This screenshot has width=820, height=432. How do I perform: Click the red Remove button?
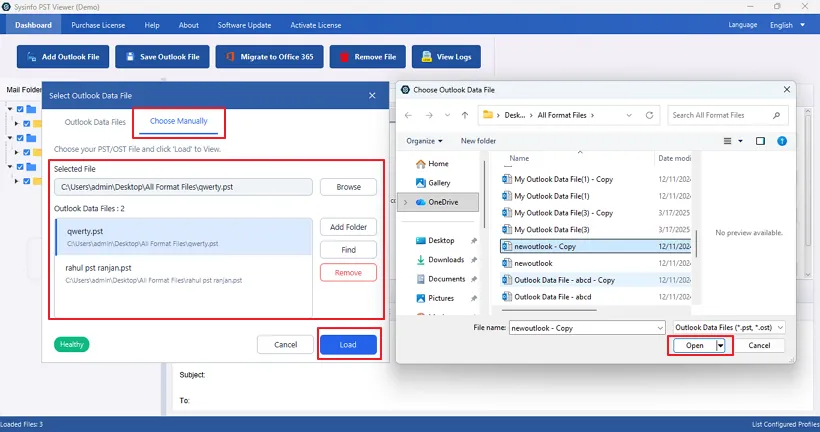(x=348, y=272)
